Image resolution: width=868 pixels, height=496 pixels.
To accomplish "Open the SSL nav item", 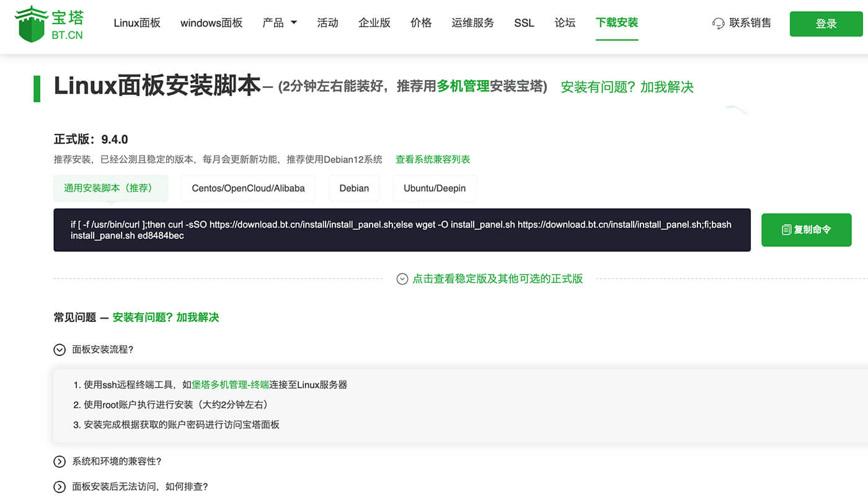I will click(524, 23).
